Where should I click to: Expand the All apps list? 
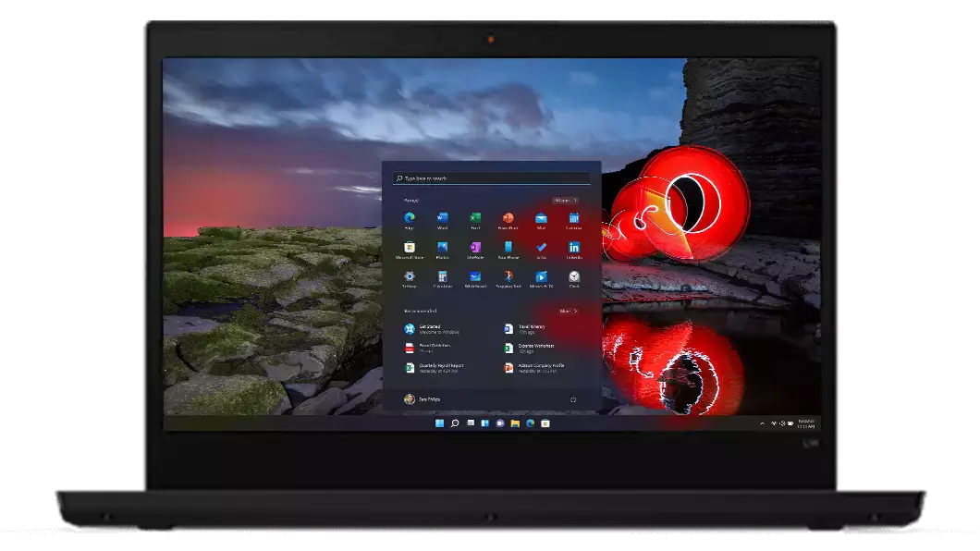coord(565,200)
